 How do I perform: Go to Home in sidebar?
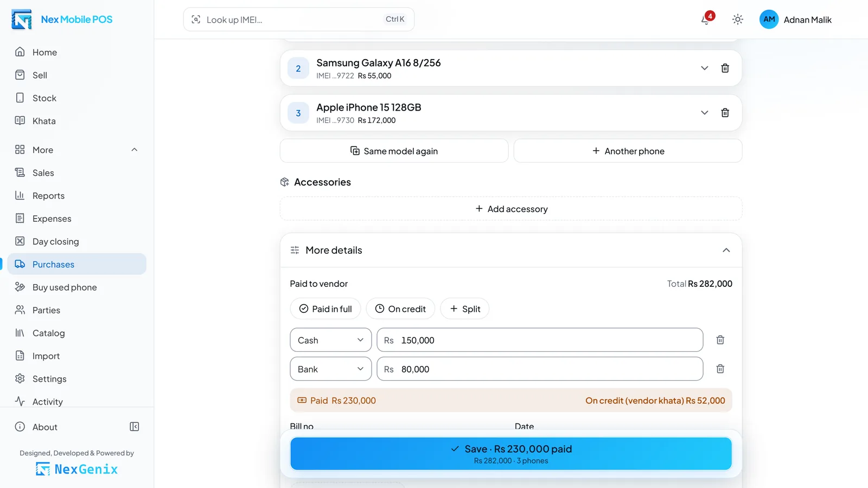[77, 52]
